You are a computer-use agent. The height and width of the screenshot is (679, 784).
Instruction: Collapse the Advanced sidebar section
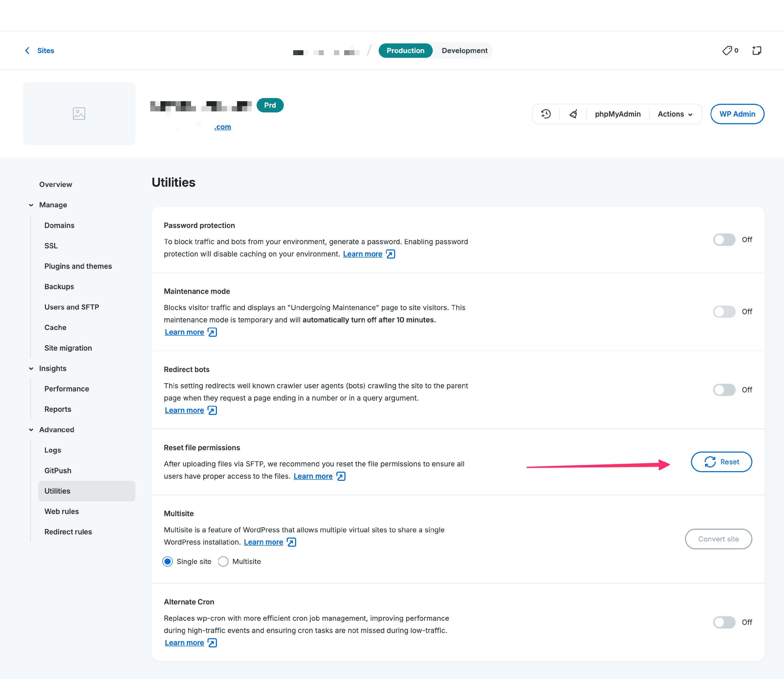[x=31, y=430]
